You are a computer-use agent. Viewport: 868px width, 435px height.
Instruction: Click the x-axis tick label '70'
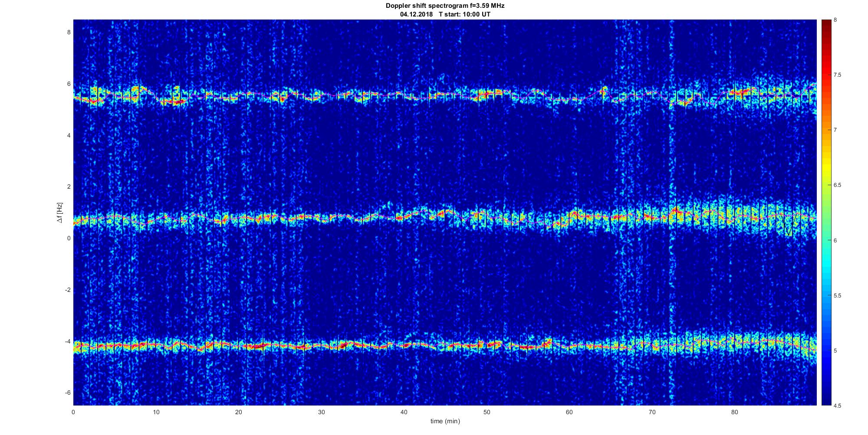click(x=652, y=412)
